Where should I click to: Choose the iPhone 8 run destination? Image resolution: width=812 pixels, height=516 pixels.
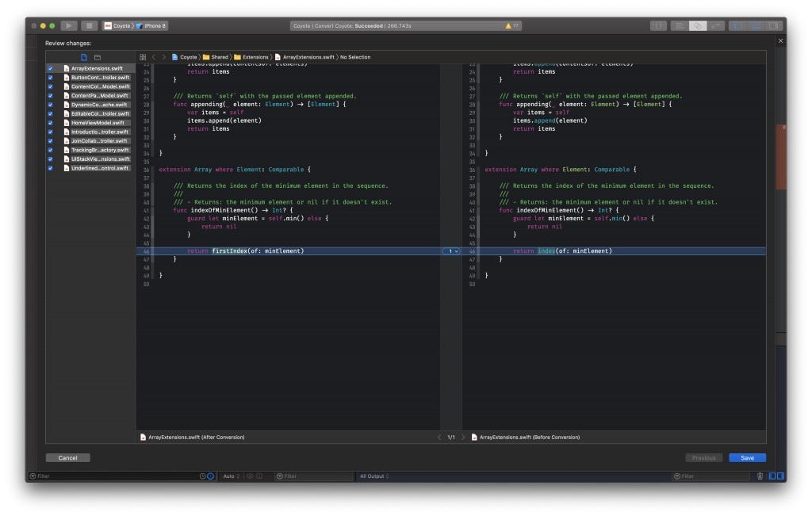[151, 25]
